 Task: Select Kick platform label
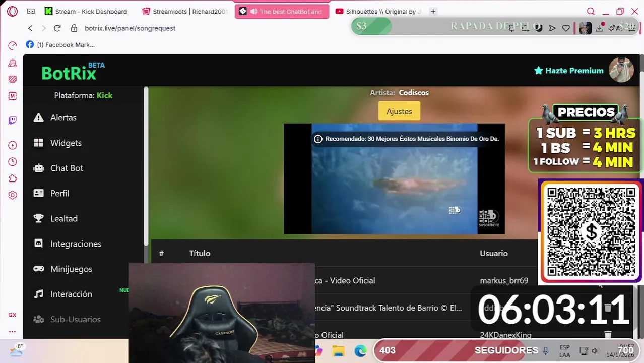click(x=105, y=95)
